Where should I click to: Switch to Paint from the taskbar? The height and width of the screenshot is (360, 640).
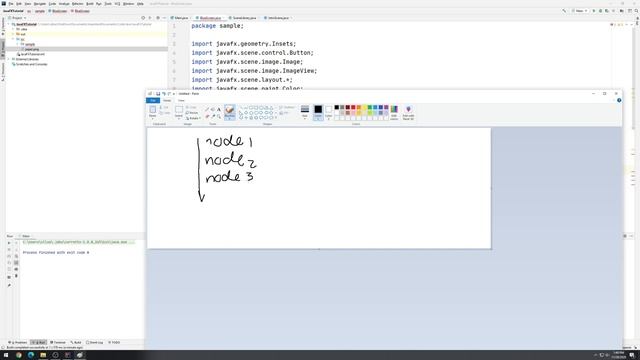[x=80, y=355]
